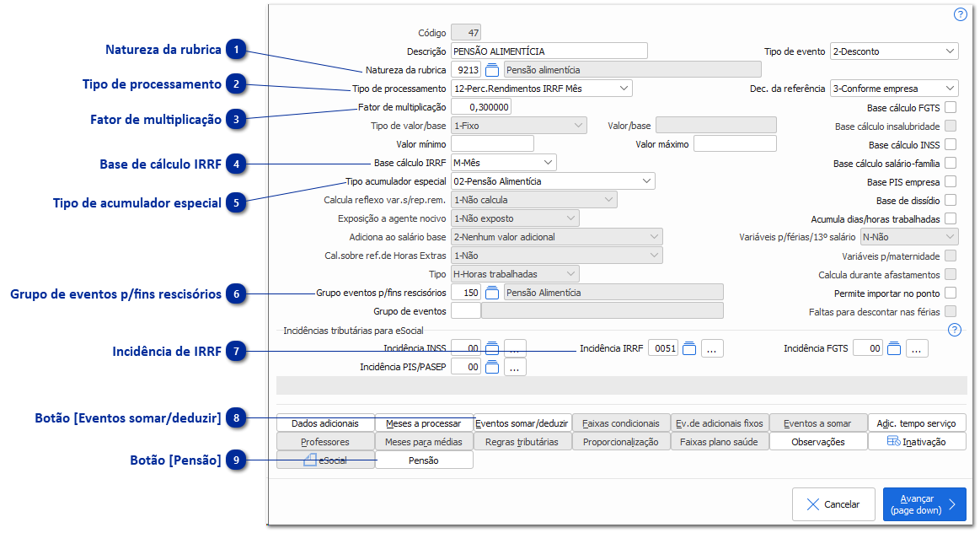The image size is (980, 533).
Task: Click lookup icon next to Incidência PIS/PASEP
Action: click(493, 367)
